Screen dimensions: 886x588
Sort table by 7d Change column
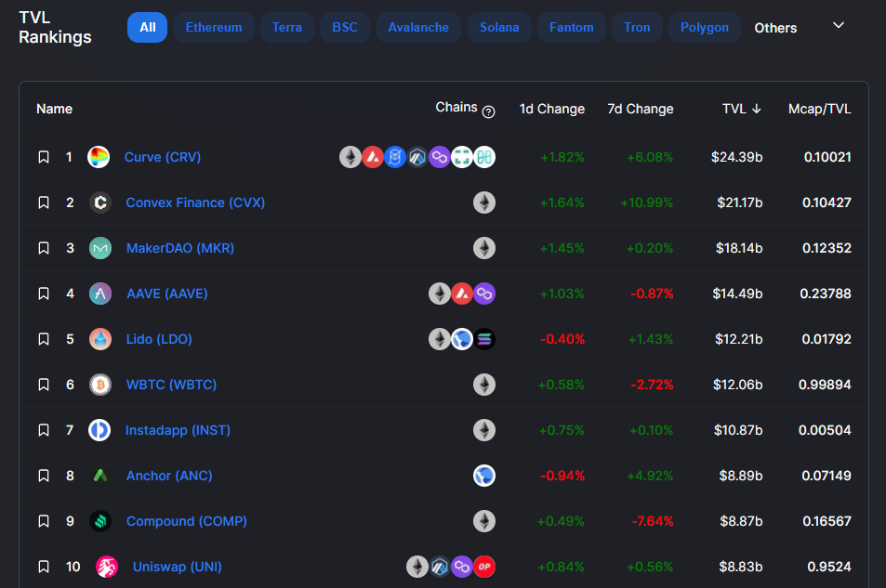(x=640, y=109)
